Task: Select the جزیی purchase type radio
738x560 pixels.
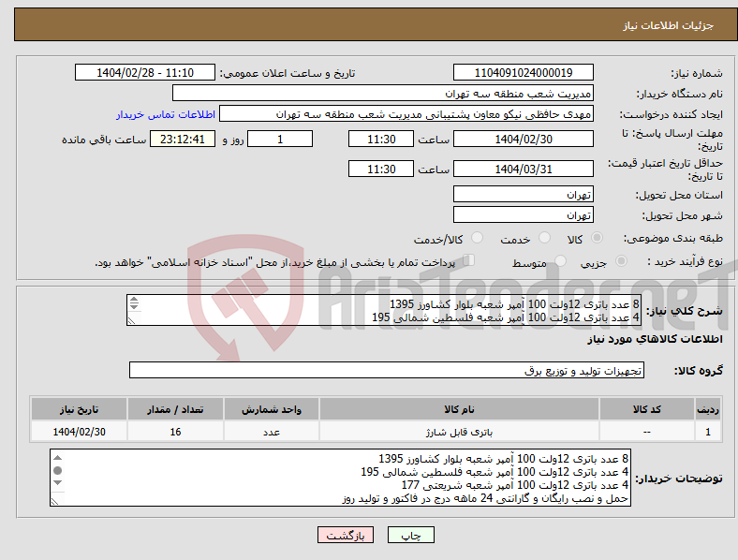Action: (x=621, y=261)
